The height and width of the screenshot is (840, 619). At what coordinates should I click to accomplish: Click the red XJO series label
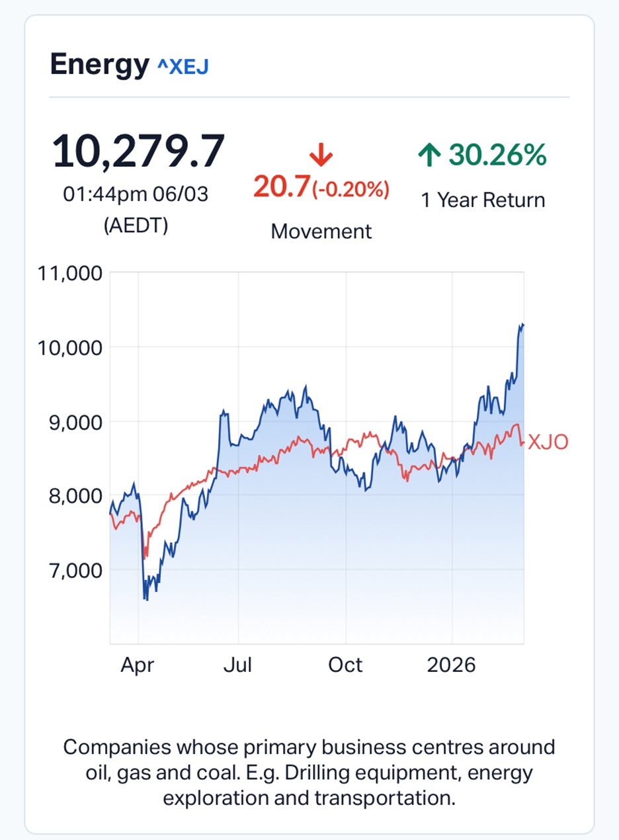tap(548, 442)
